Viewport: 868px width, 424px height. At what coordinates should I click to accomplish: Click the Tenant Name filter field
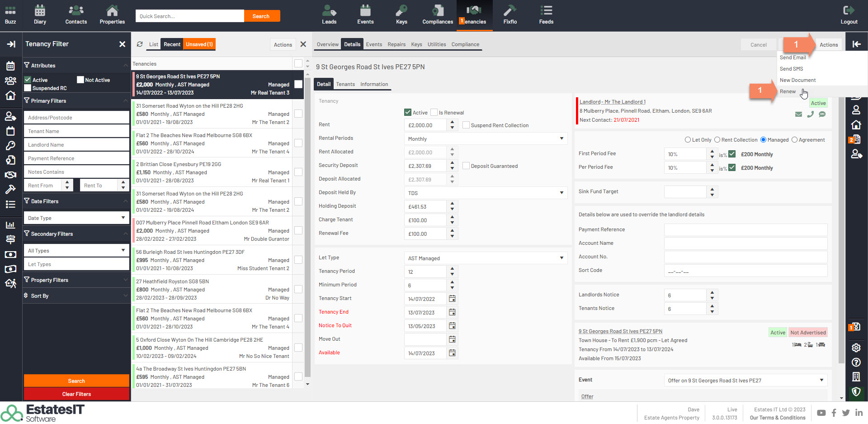(x=76, y=131)
